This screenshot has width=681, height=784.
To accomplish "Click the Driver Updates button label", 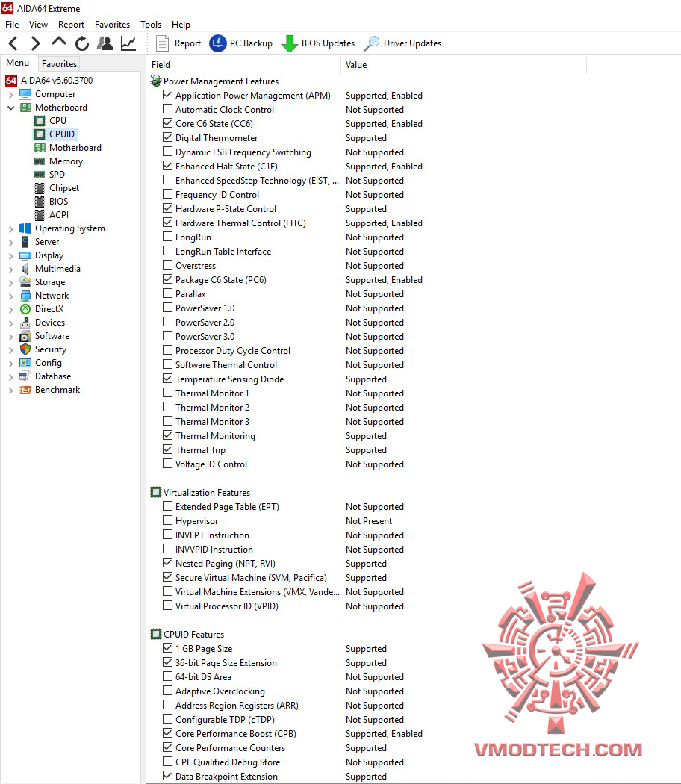I will click(412, 43).
